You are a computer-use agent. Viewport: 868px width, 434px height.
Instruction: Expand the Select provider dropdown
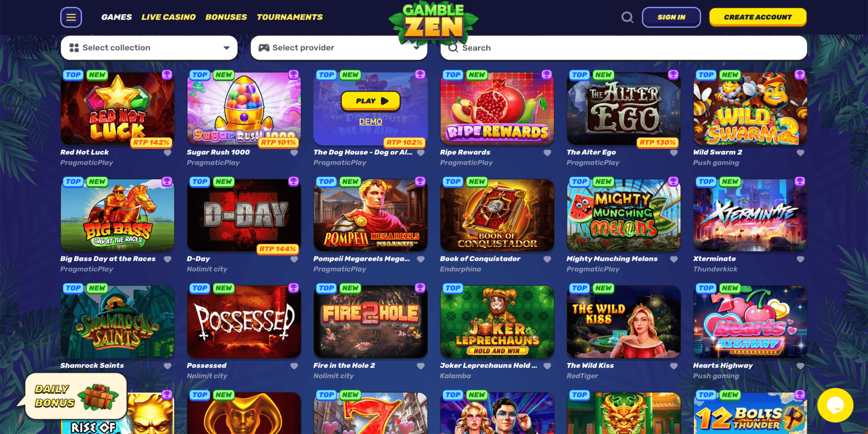point(339,48)
